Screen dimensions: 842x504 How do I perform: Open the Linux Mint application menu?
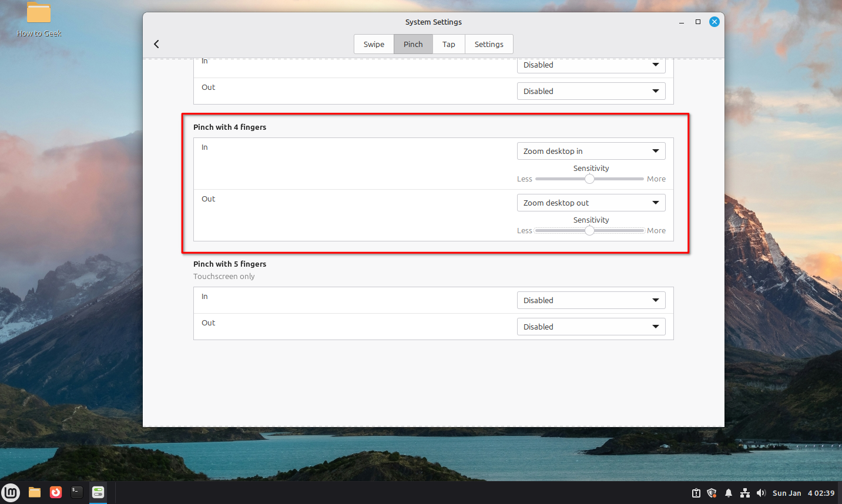11,492
